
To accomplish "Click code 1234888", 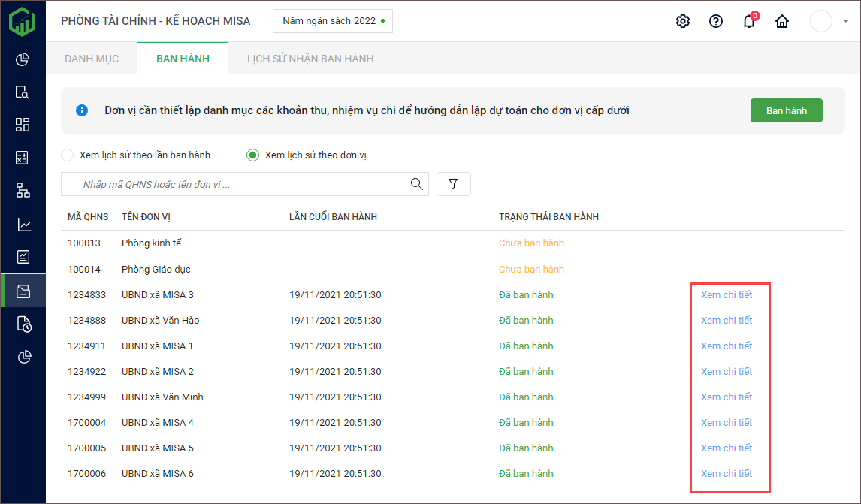I will pos(86,320).
